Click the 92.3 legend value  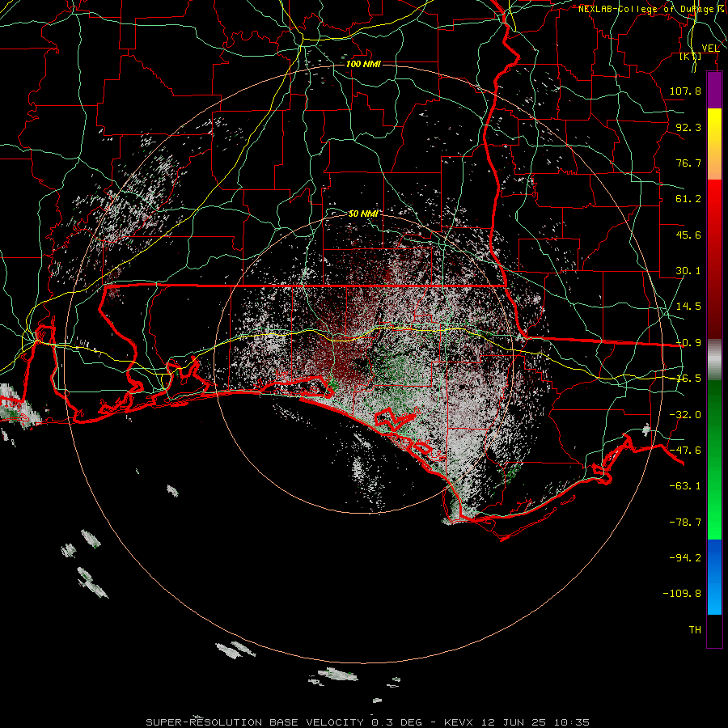pyautogui.click(x=688, y=127)
